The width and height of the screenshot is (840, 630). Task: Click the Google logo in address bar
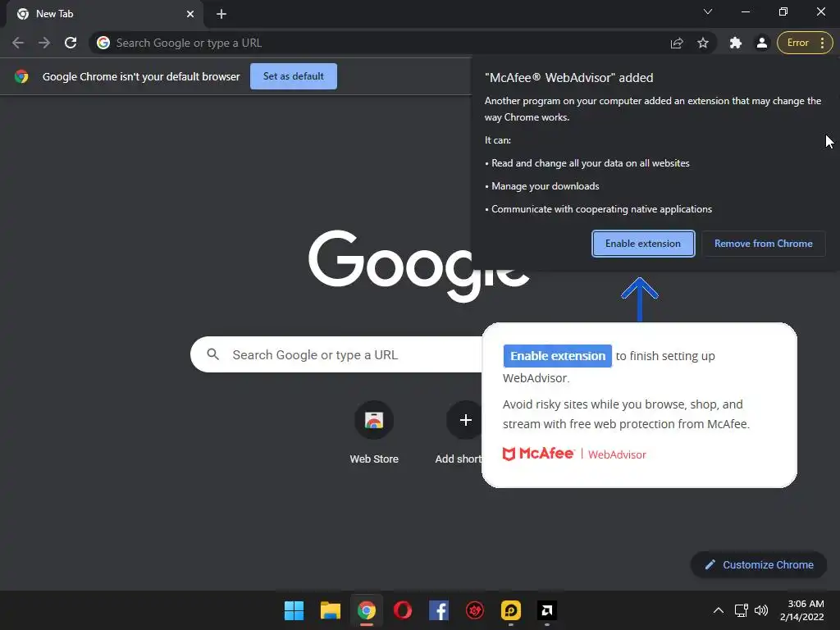(x=103, y=43)
